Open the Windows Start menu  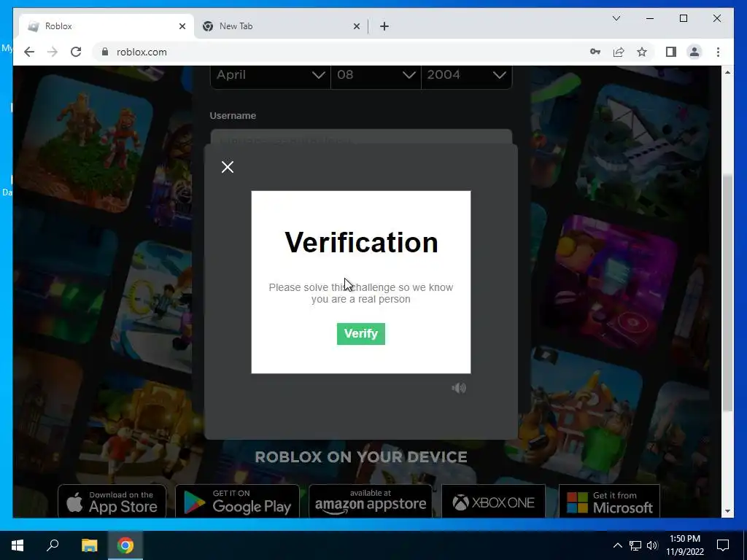(x=18, y=545)
